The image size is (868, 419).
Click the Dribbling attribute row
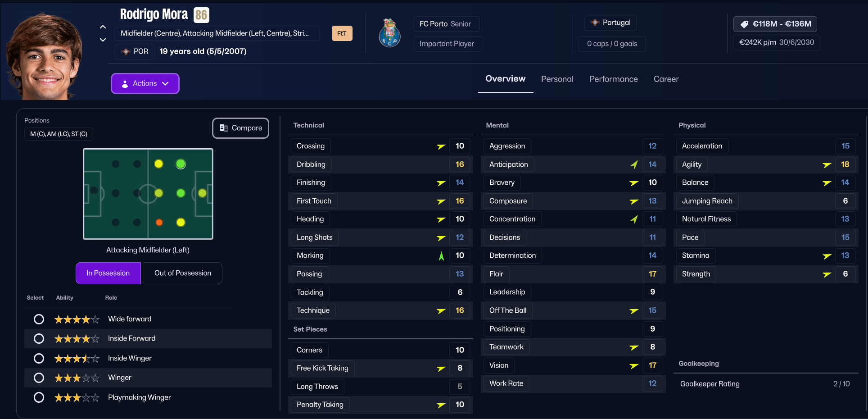[x=380, y=164]
